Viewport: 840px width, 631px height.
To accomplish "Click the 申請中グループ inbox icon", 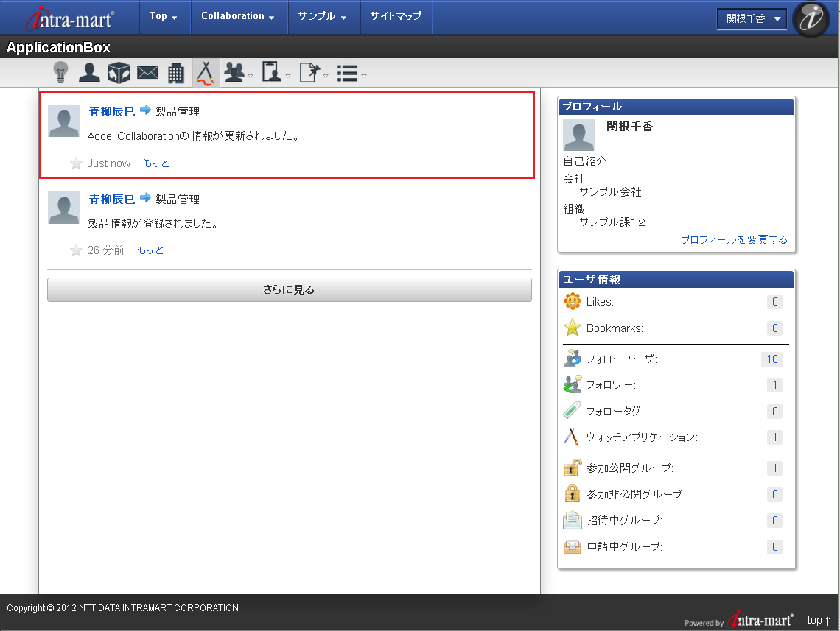I will tap(572, 547).
